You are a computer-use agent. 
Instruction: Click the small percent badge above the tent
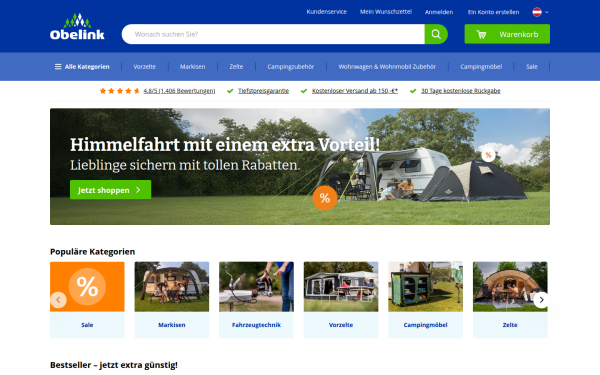pos(488,155)
